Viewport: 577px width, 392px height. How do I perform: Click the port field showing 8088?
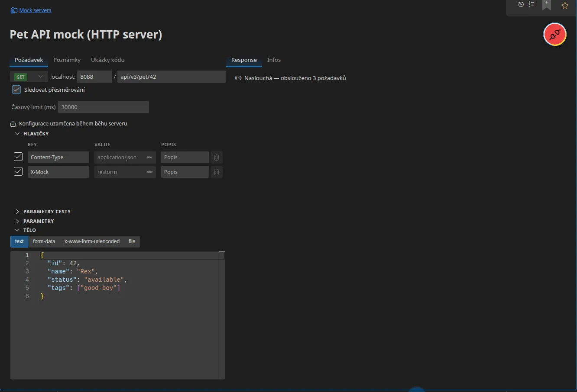pos(94,77)
